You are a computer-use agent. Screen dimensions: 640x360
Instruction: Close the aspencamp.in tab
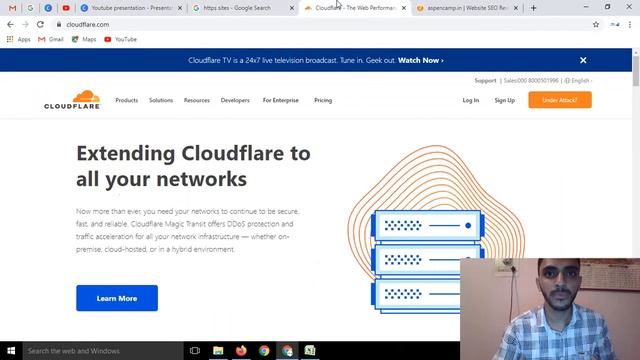pyautogui.click(x=516, y=8)
